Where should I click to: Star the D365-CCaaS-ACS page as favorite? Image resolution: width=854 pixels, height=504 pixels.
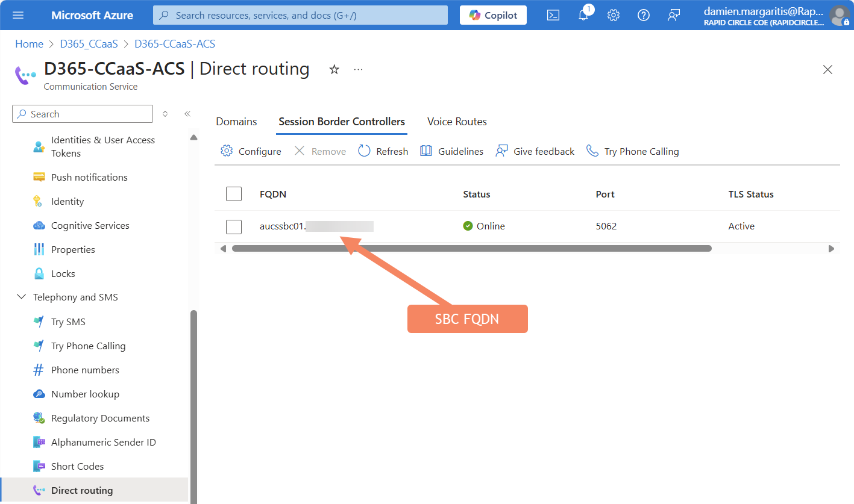coord(334,69)
